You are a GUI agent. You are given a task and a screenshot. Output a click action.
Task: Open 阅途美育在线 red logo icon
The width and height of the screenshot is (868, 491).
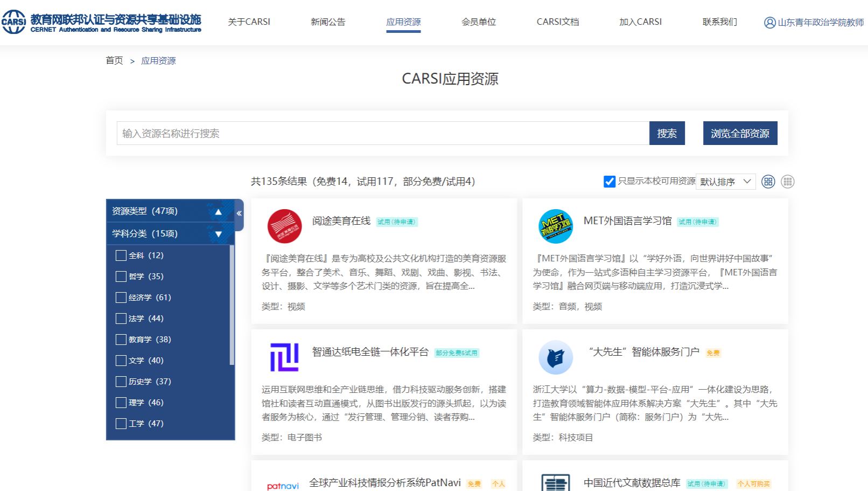[284, 226]
